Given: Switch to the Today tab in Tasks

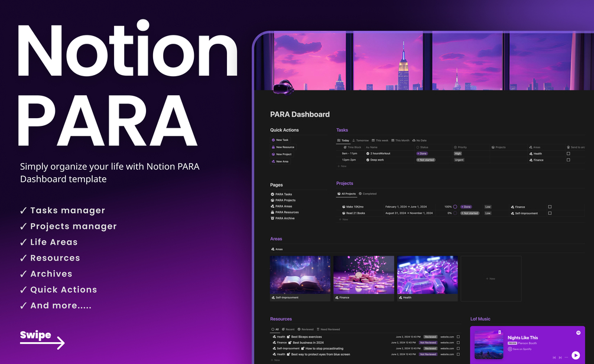Looking at the screenshot, I should [343, 141].
